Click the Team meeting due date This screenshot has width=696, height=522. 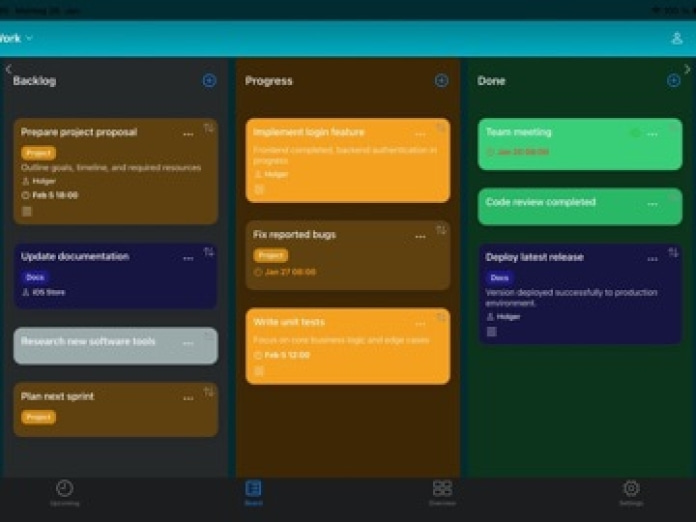[x=518, y=152]
